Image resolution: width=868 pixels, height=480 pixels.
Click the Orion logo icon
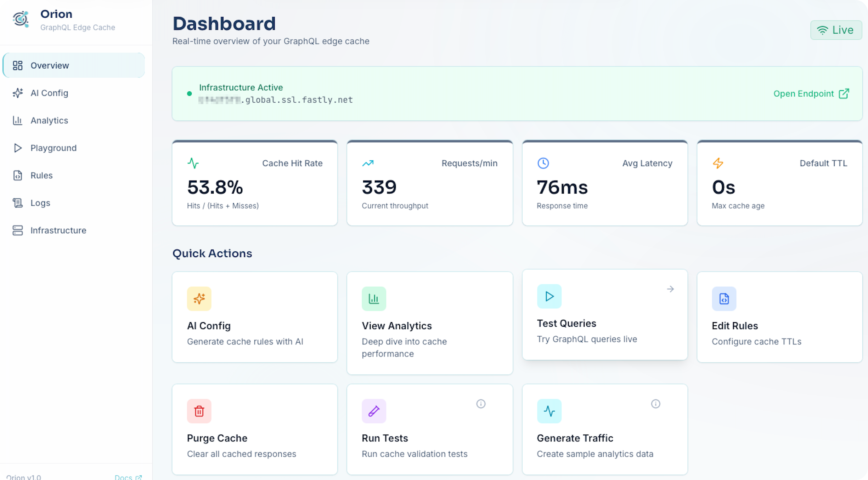21,19
